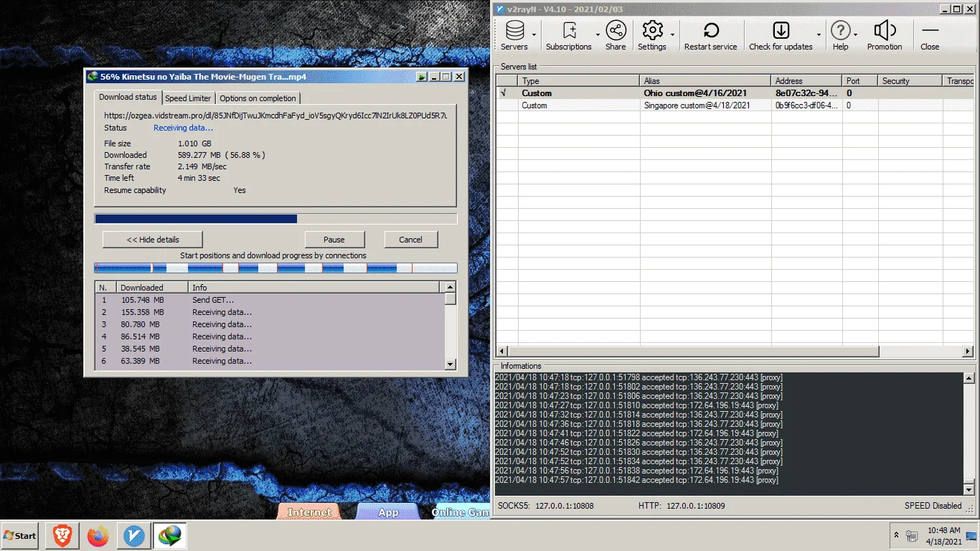Show hidden system tray icons
Screen dimensions: 980x551
[896, 535]
